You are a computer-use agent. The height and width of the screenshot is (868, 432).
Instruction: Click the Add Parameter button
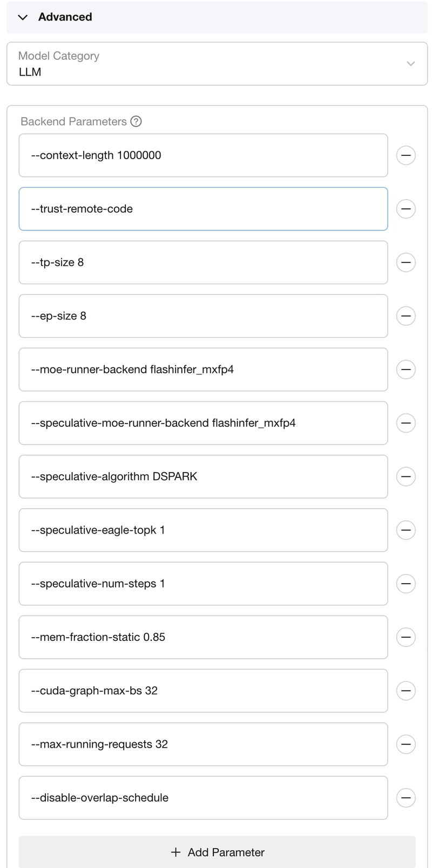(217, 852)
